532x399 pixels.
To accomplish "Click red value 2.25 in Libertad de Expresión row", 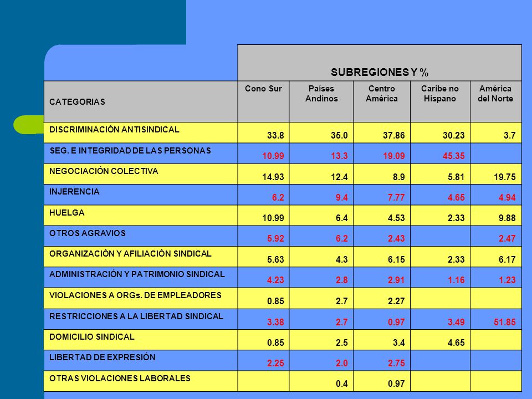I will point(275,364).
